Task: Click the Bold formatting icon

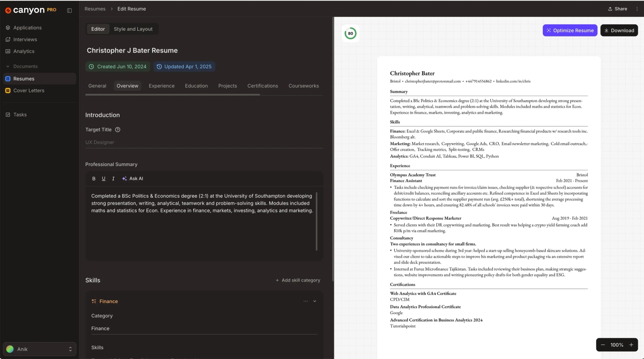Action: point(94,179)
